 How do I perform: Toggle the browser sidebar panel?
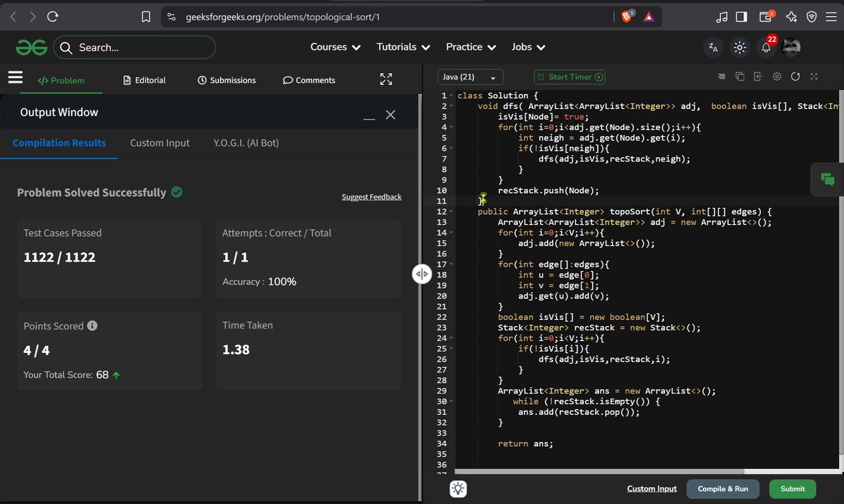[x=741, y=16]
